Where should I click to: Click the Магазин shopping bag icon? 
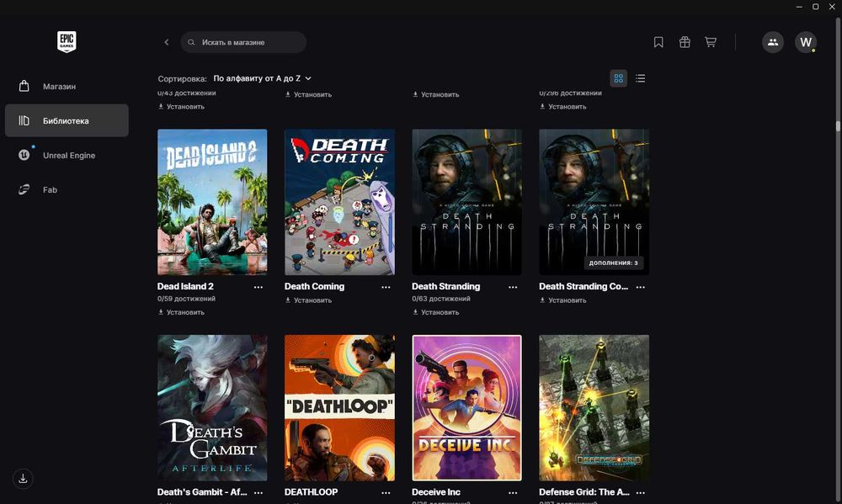(x=24, y=86)
